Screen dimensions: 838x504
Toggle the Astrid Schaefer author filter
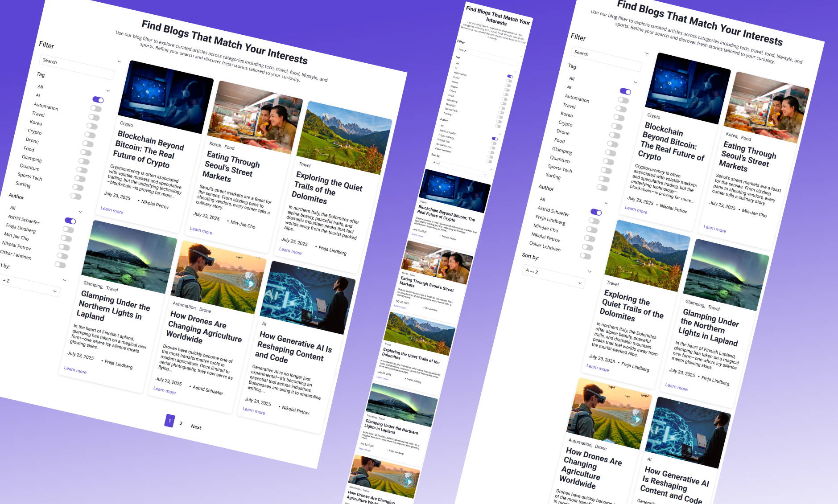click(70, 221)
